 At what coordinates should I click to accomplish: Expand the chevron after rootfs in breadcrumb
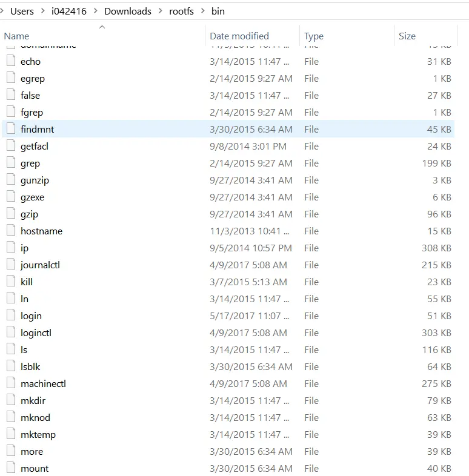tap(203, 11)
